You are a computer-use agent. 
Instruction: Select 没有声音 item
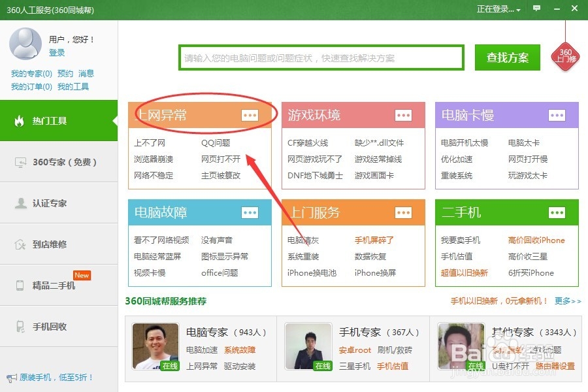coord(217,240)
